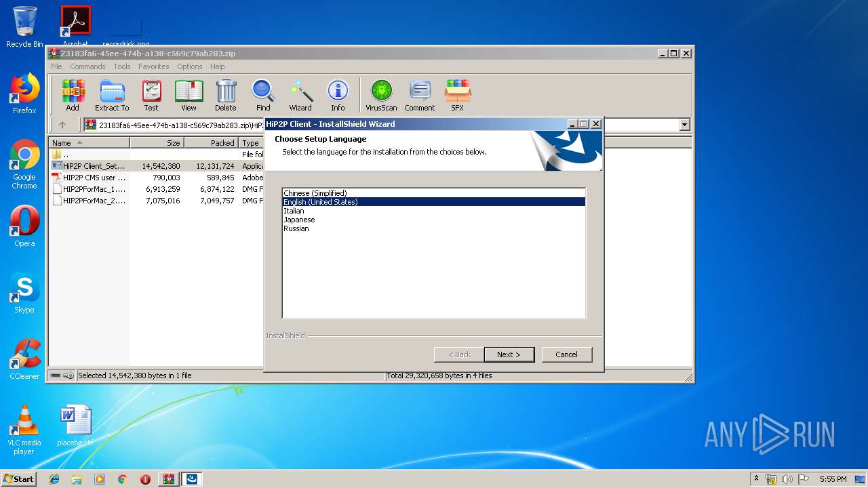
Task: Open the File menu in WinRAR
Action: tap(56, 66)
